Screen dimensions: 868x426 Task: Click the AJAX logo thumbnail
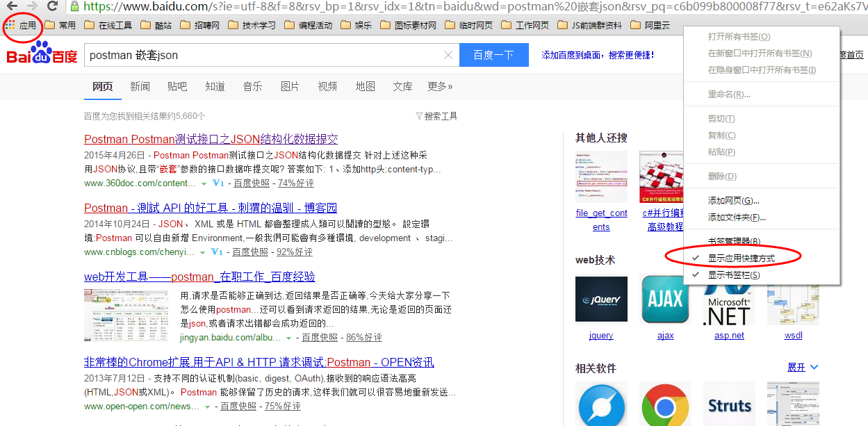point(665,300)
